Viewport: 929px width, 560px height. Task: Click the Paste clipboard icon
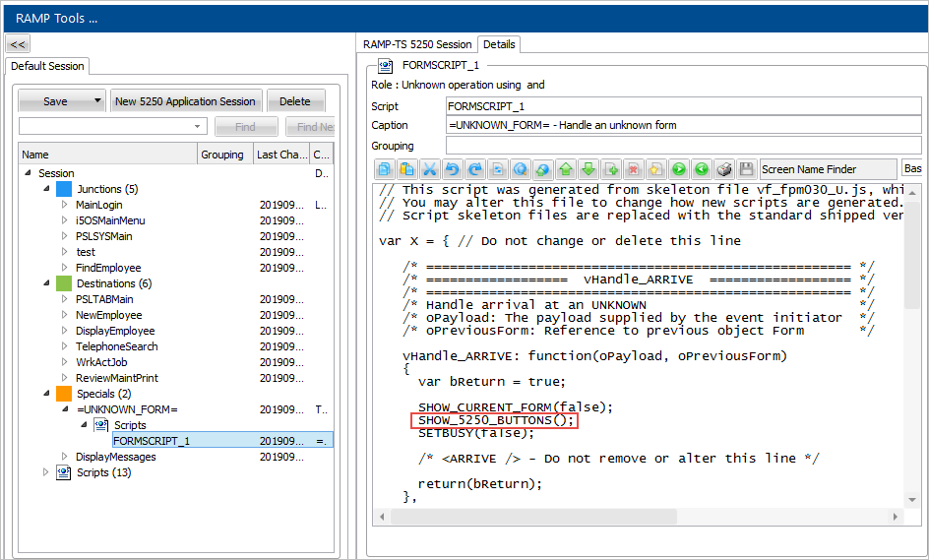click(x=407, y=169)
